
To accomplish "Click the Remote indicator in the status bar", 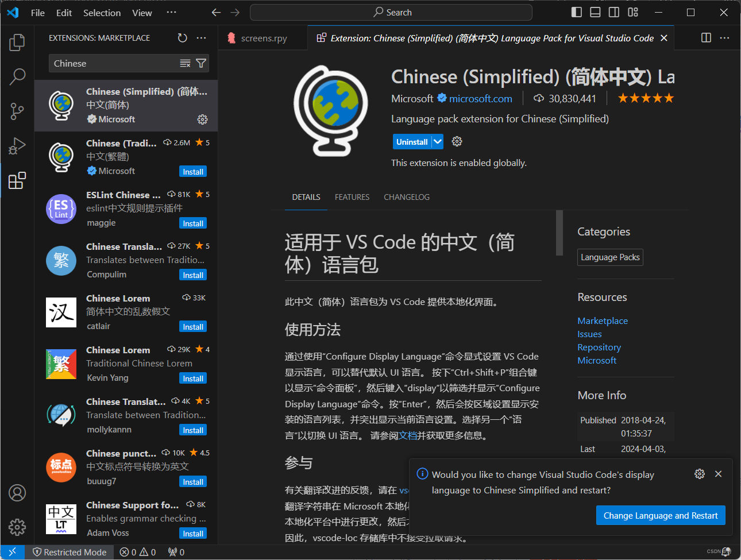I will pyautogui.click(x=12, y=552).
